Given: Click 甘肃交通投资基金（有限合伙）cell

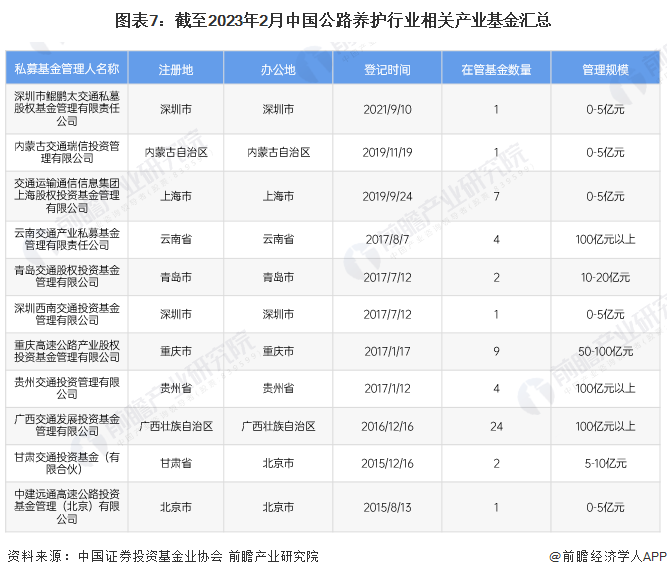Looking at the screenshot, I should [x=67, y=464].
